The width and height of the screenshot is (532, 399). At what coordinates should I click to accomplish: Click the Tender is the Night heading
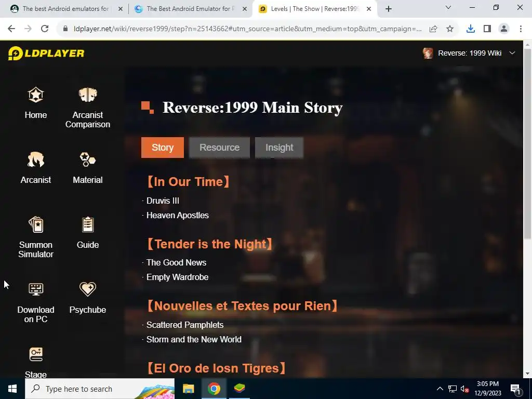[x=210, y=244]
